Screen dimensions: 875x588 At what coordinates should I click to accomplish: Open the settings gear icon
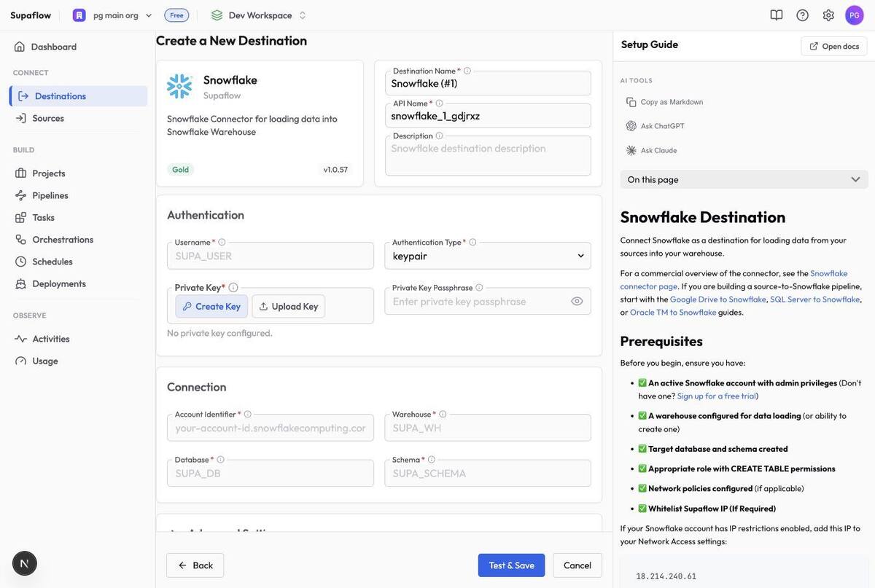[828, 15]
